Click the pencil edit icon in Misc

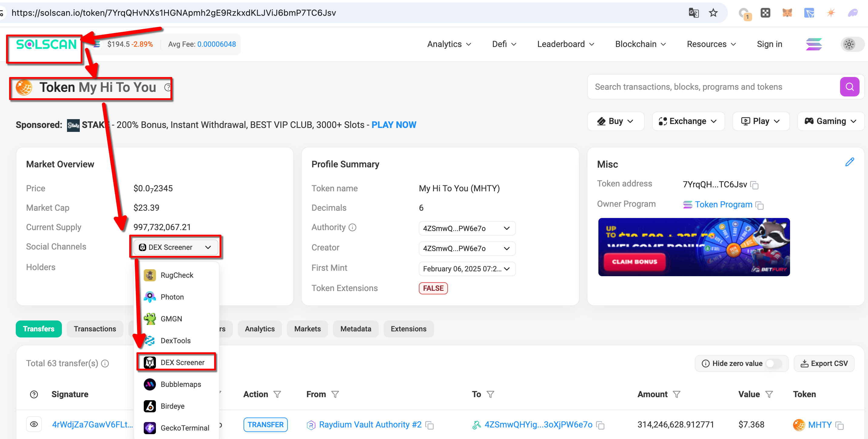[849, 162]
